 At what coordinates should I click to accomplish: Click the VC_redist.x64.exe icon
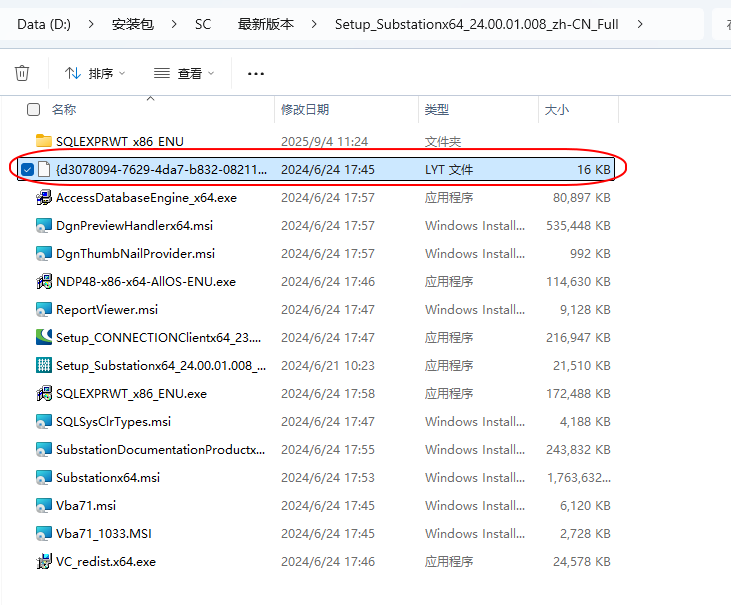click(44, 561)
